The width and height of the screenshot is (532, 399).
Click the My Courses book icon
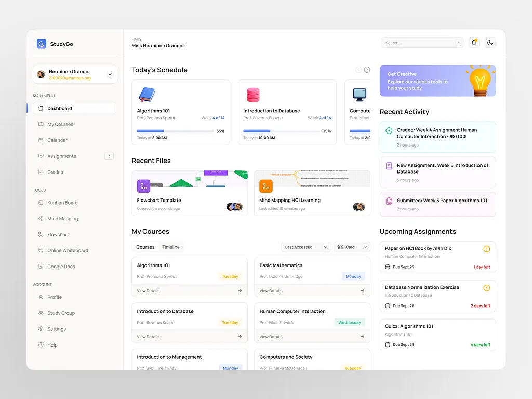pyautogui.click(x=41, y=124)
